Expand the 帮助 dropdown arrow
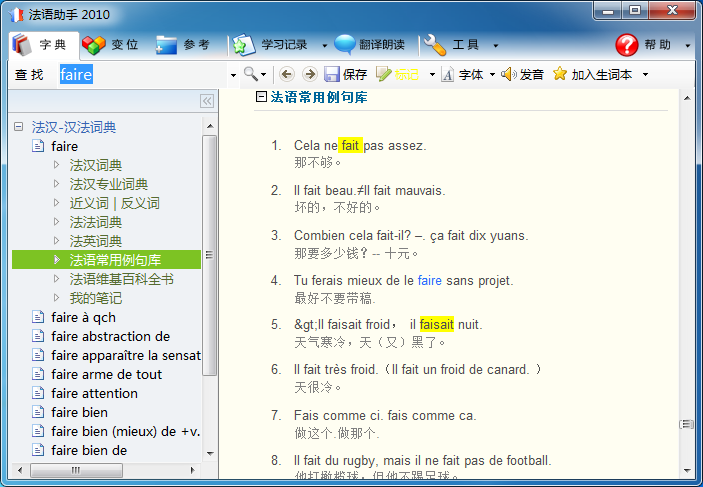The image size is (703, 487). (688, 45)
